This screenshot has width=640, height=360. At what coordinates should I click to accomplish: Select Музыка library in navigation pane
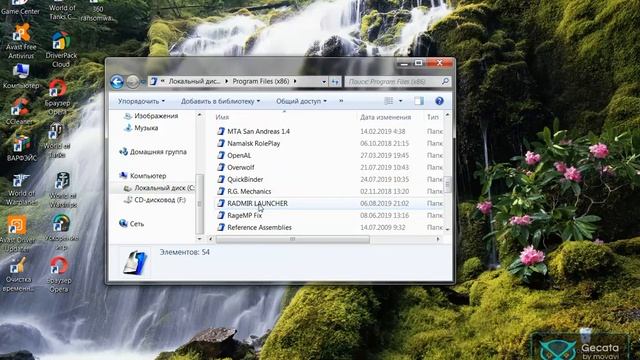(141, 128)
